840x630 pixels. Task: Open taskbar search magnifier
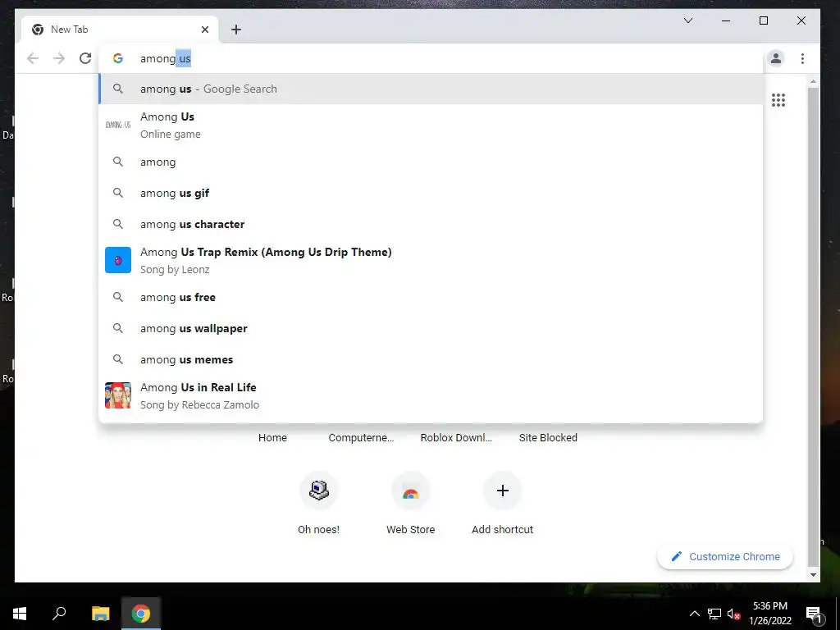point(59,614)
